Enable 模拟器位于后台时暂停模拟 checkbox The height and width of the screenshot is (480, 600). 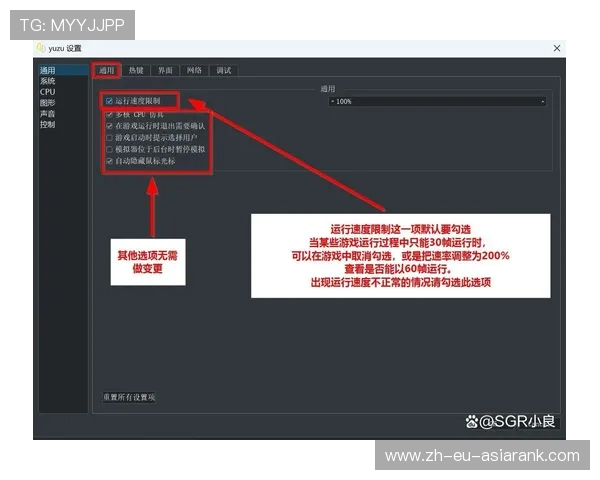(x=109, y=149)
